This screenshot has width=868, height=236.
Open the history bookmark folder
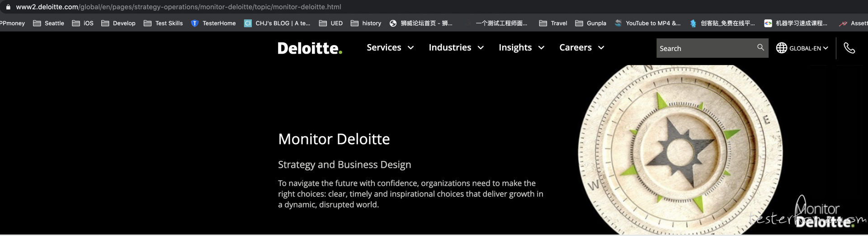(x=366, y=23)
